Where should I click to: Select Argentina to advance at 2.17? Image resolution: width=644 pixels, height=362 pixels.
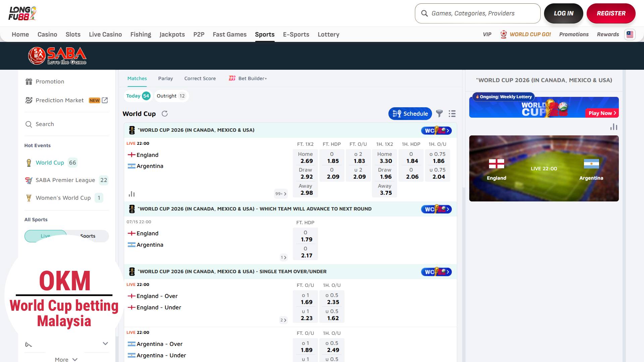[306, 252]
